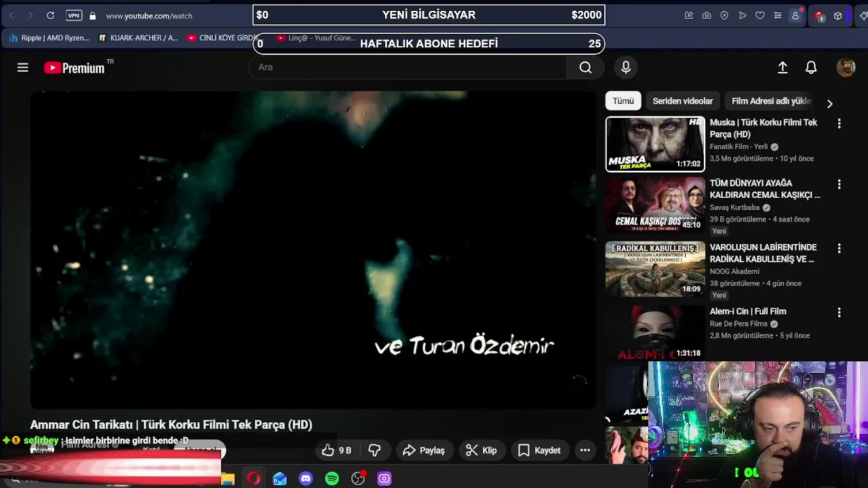Screen dimensions: 868x488
Task: Open Muska | Türk Korku Filmi title link
Action: point(764,128)
